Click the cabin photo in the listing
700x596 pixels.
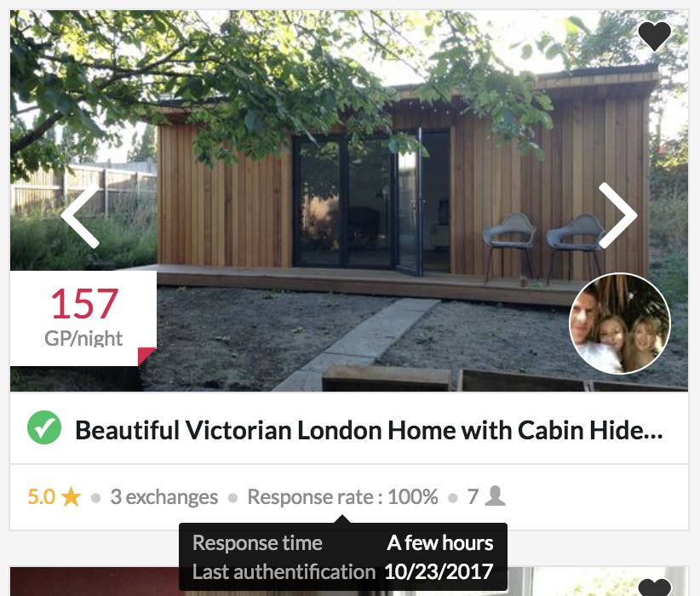point(349,201)
